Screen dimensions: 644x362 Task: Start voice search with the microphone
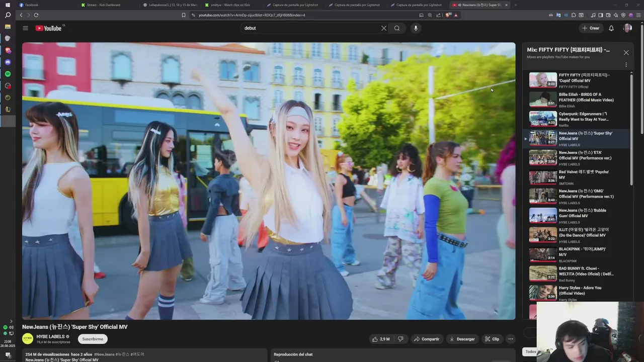(416, 28)
